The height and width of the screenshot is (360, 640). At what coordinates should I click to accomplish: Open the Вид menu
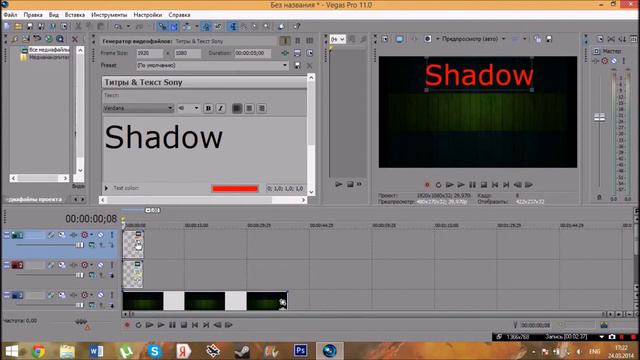54,15
